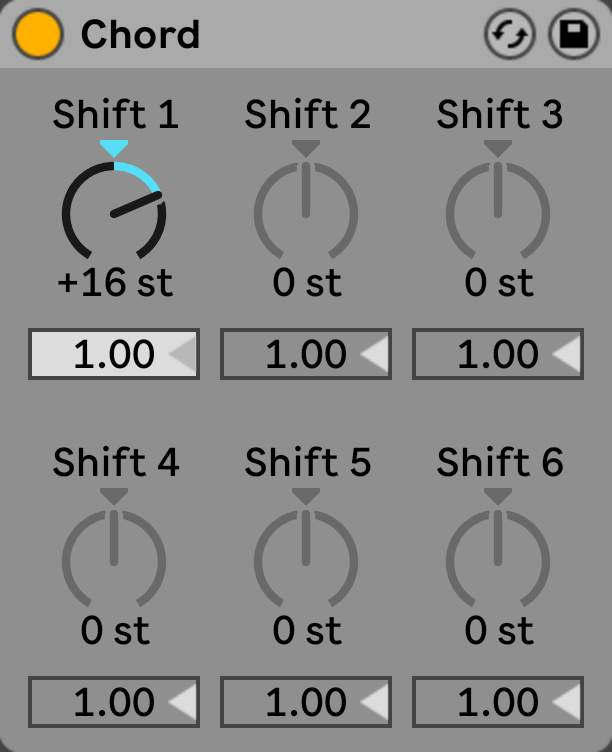Click the Shift 3 pitch knob
The height and width of the screenshot is (752, 612).
pos(498,211)
